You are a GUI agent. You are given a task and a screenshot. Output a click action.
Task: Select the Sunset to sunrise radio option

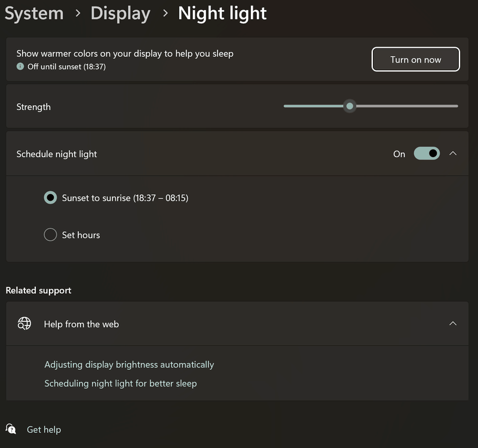(x=51, y=198)
